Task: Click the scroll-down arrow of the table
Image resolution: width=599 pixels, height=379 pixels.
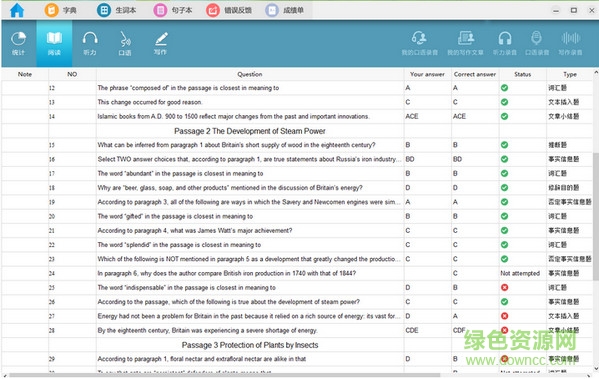Action: 596,368
